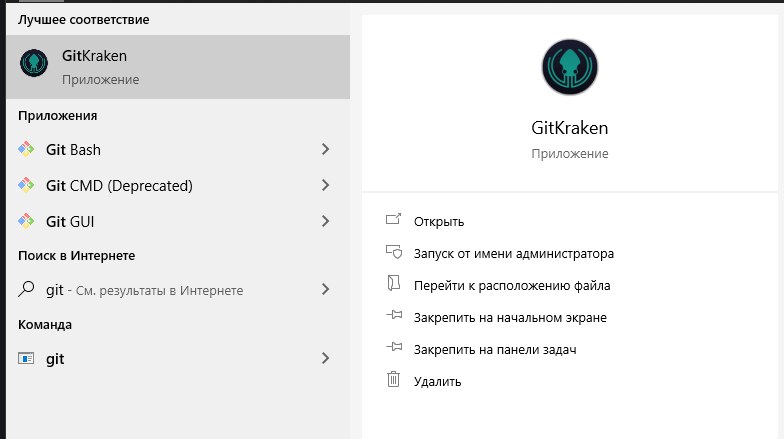Viewport: 784px width, 439px height.
Task: Click the pin icon for Закрепить на панели задач
Action: click(x=394, y=346)
